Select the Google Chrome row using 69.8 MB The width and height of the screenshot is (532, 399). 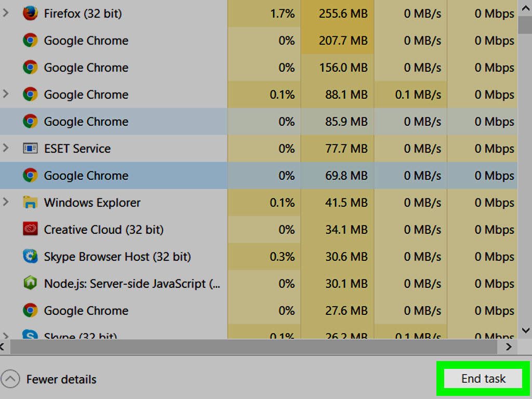coord(259,176)
